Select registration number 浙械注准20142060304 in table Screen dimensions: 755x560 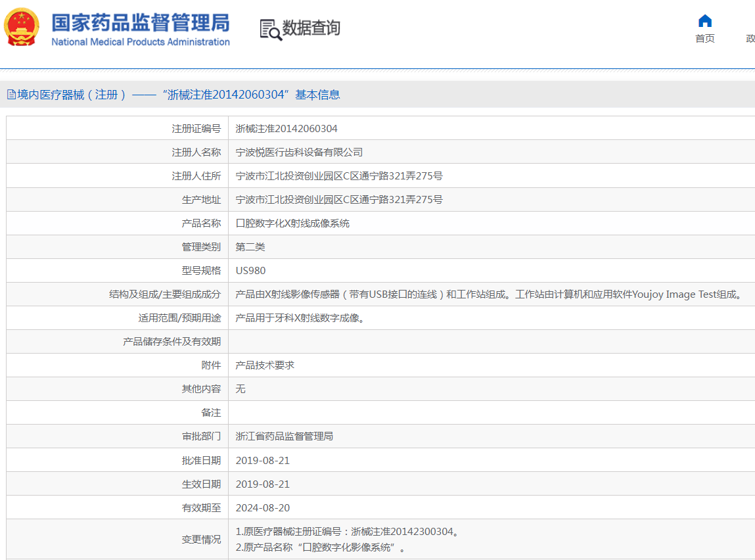(x=286, y=129)
